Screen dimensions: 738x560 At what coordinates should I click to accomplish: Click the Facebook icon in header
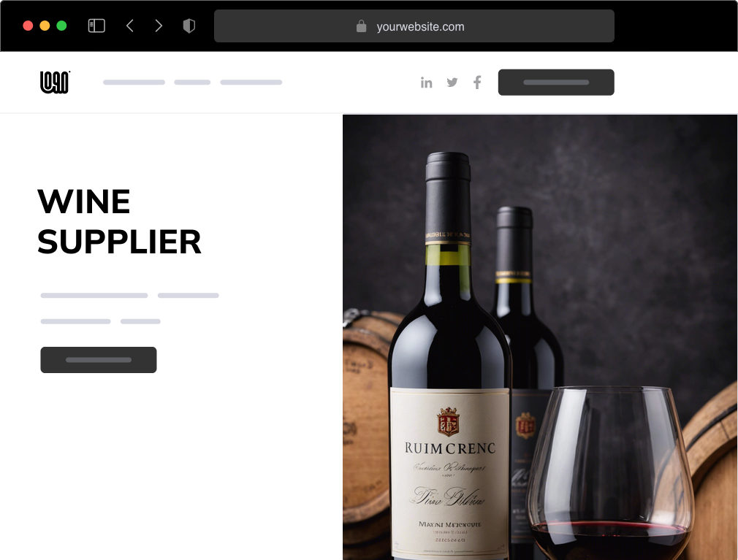click(477, 83)
